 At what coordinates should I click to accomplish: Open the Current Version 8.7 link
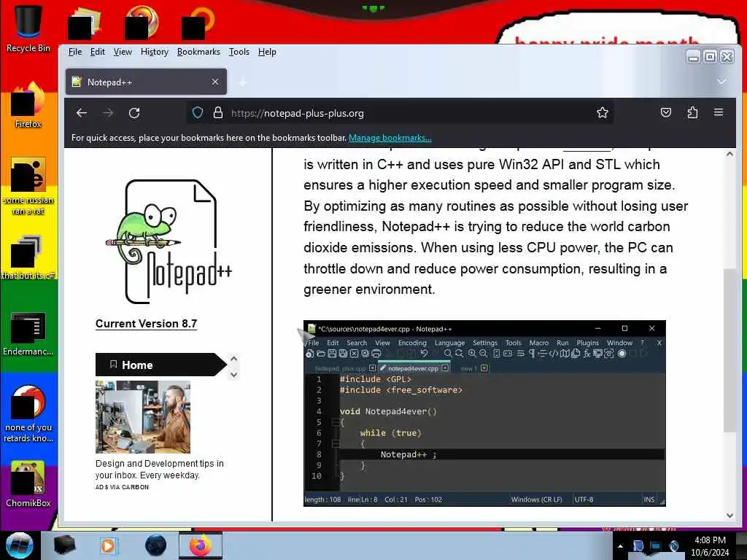pyautogui.click(x=146, y=324)
